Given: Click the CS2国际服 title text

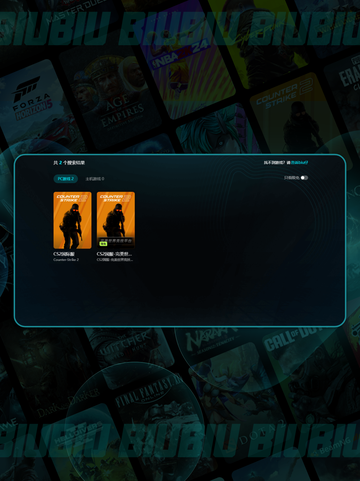Looking at the screenshot, I should pyautogui.click(x=64, y=254).
